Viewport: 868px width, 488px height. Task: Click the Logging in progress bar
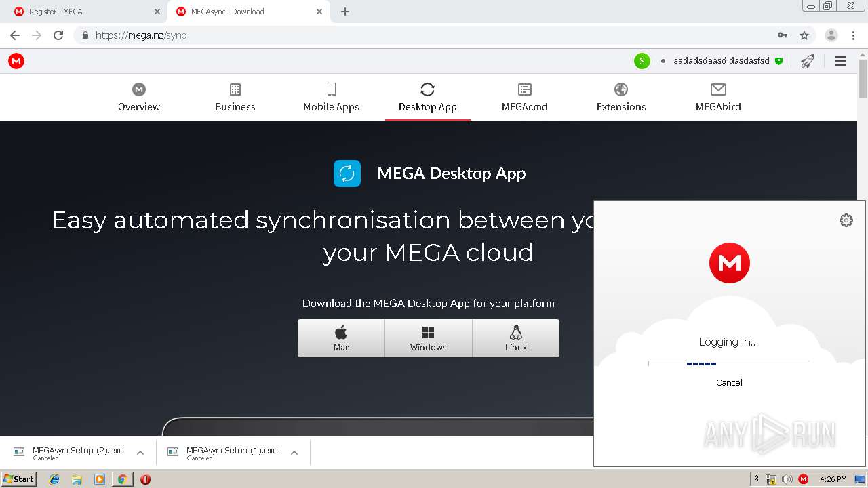pyautogui.click(x=729, y=364)
